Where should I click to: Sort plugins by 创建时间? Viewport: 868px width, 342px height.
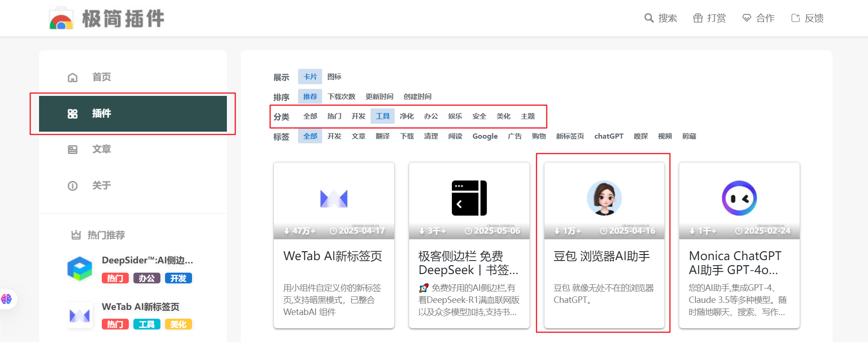417,97
